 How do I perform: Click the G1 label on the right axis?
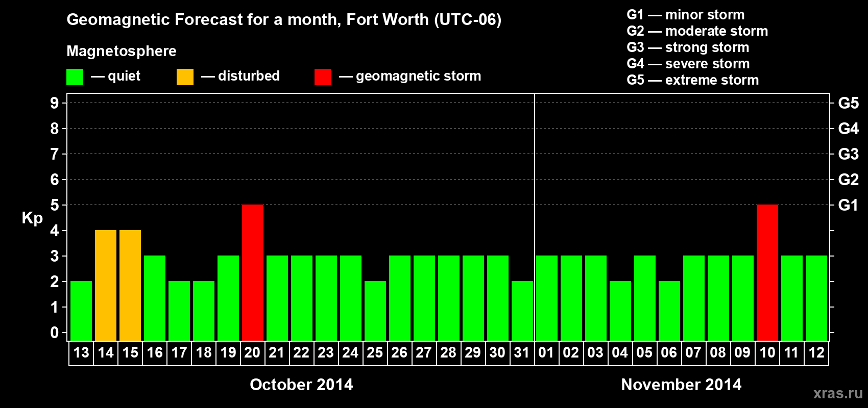[x=849, y=205]
